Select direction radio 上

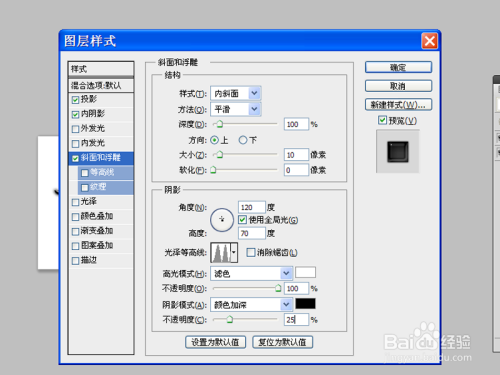pyautogui.click(x=215, y=140)
